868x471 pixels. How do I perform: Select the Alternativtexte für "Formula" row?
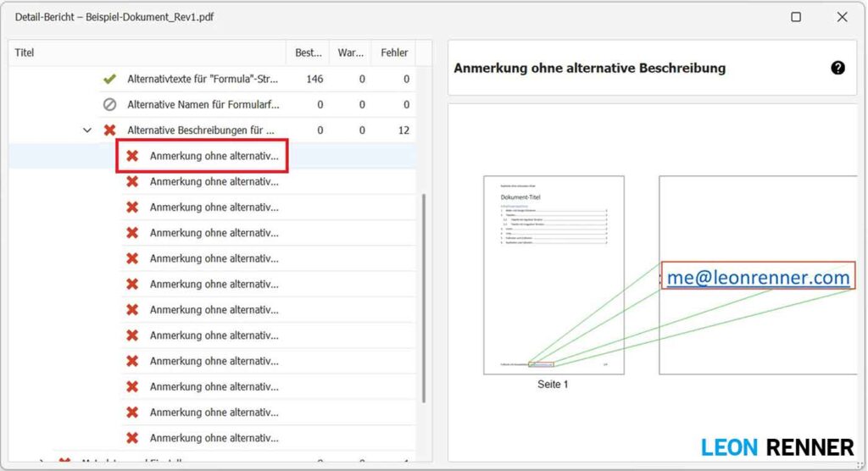pos(203,79)
